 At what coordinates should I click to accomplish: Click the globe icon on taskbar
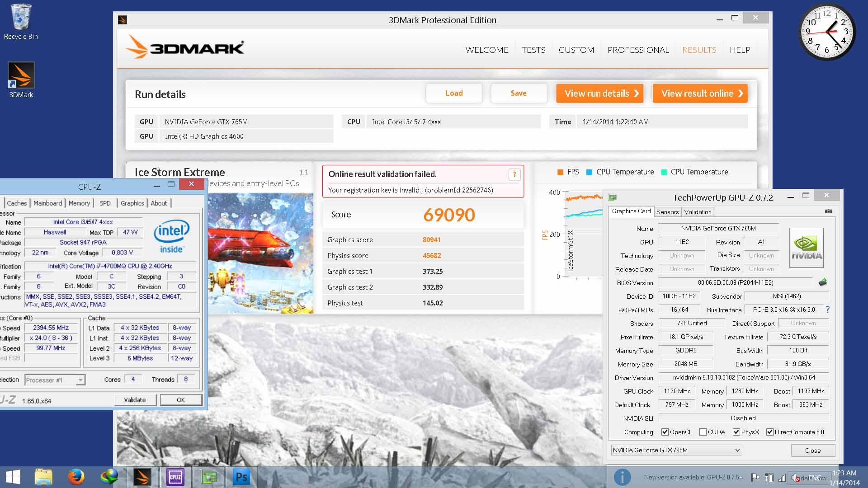(109, 477)
